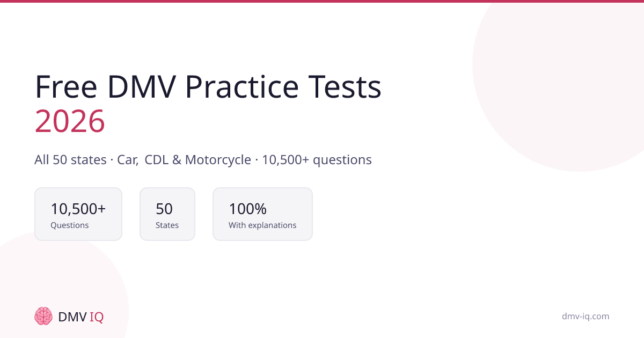644x338 pixels.
Task: Select "CDL & Motorcycle" in the subtitle
Action: coord(198,159)
